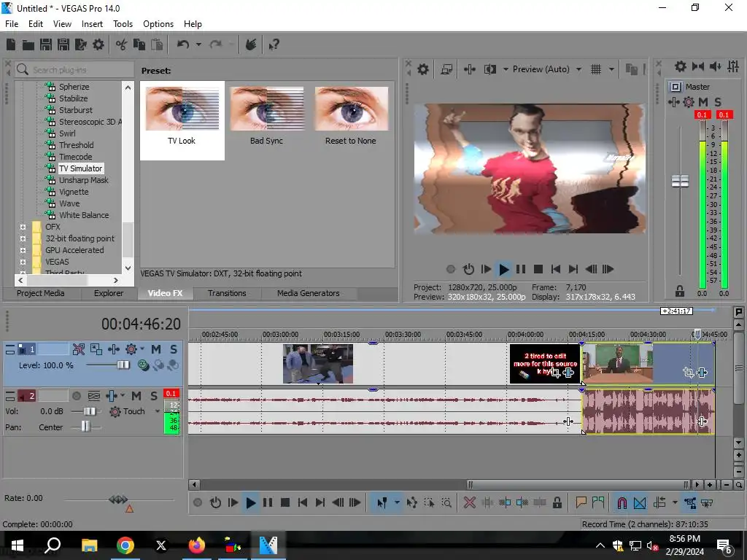
Task: Click Preview on External Monitor icon
Action: click(x=446, y=69)
